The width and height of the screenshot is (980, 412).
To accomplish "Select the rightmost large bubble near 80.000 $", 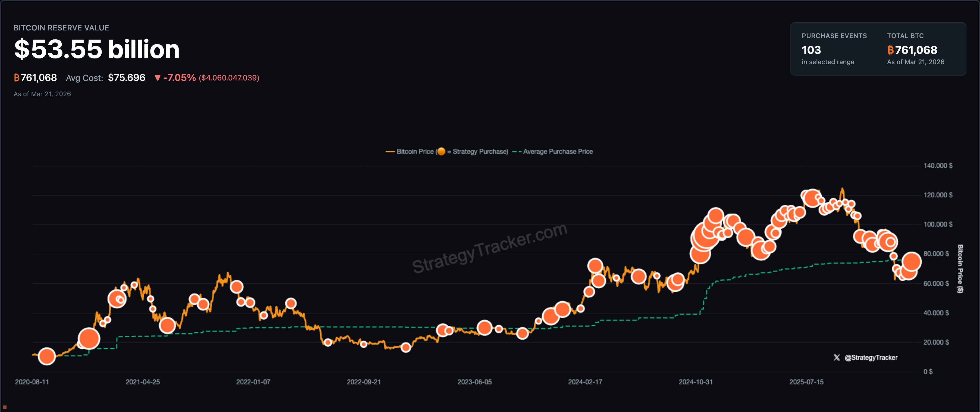I will (912, 261).
